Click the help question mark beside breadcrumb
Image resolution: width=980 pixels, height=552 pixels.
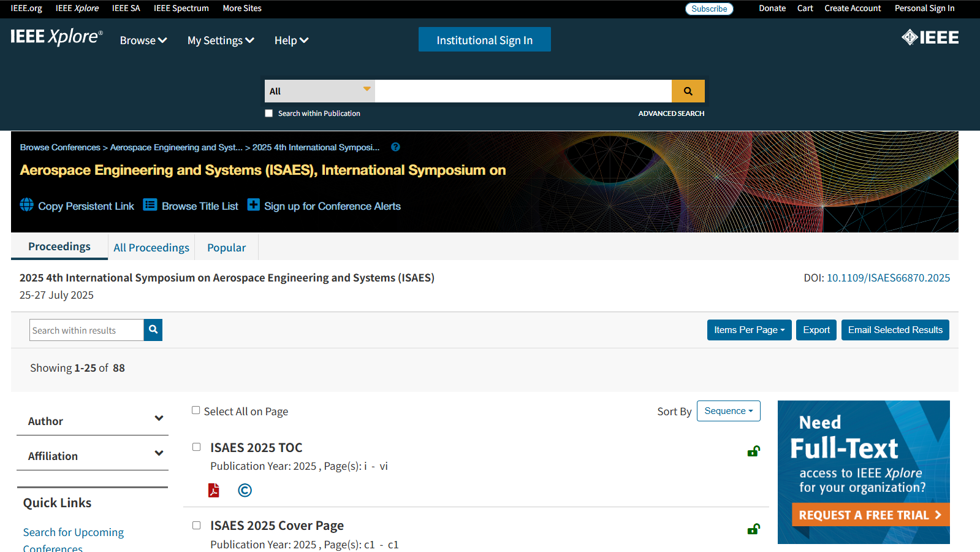(x=395, y=147)
